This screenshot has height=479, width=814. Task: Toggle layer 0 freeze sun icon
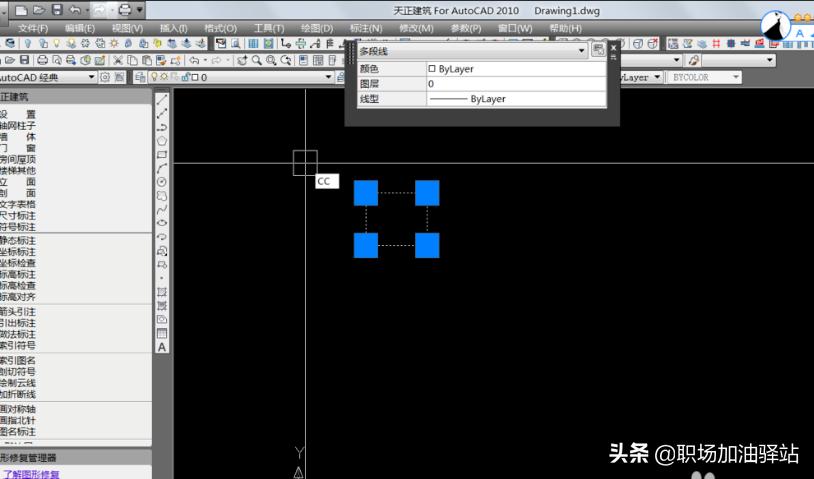(164, 77)
